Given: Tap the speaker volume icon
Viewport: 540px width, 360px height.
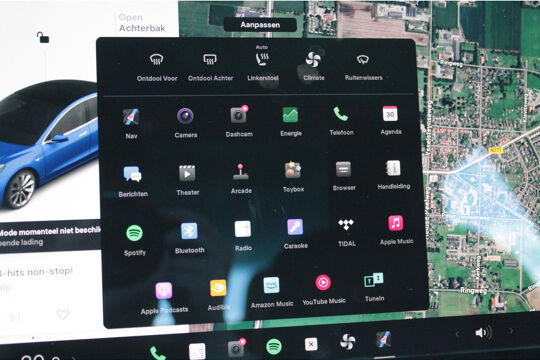Looking at the screenshot, I should (x=483, y=332).
